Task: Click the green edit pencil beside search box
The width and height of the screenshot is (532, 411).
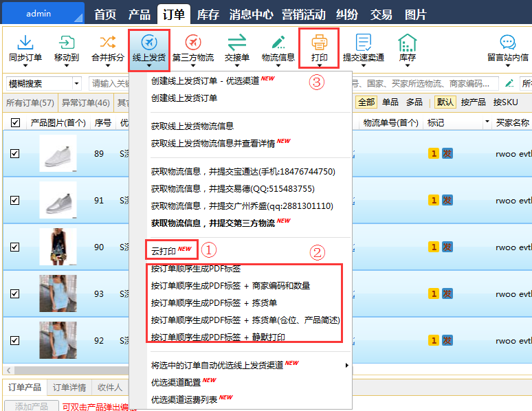Action: click(509, 83)
